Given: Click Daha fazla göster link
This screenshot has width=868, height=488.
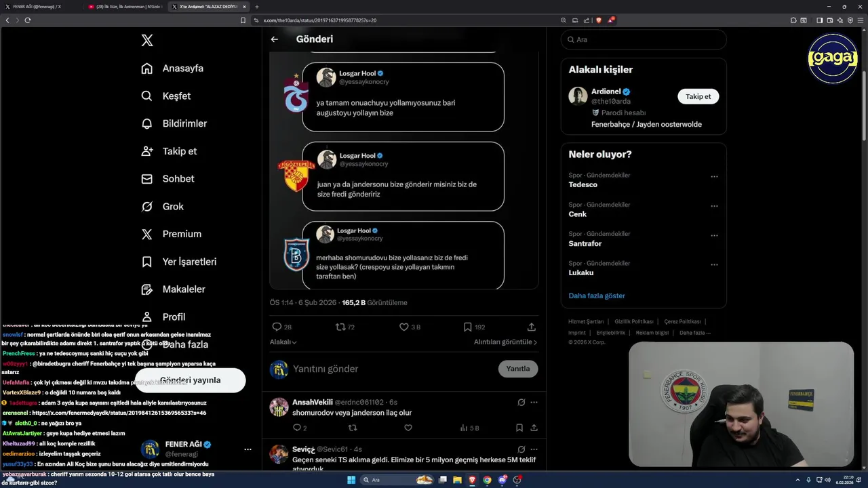Looking at the screenshot, I should pos(597,296).
